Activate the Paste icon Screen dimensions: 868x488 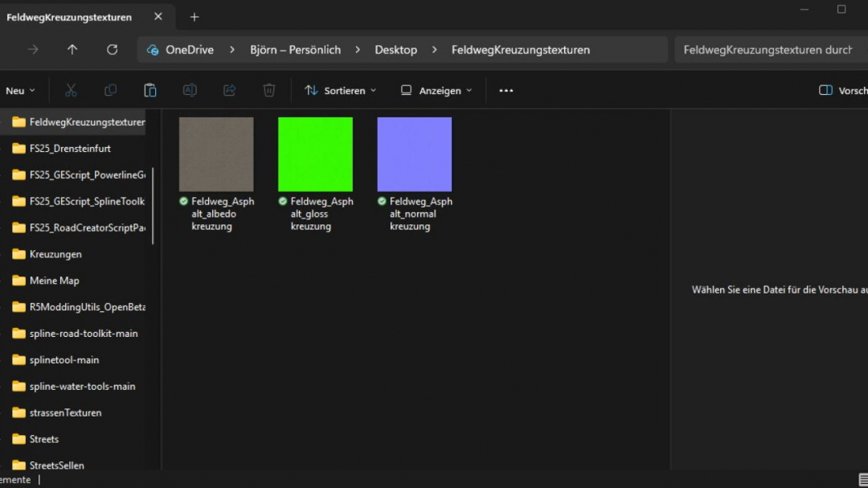pyautogui.click(x=149, y=90)
